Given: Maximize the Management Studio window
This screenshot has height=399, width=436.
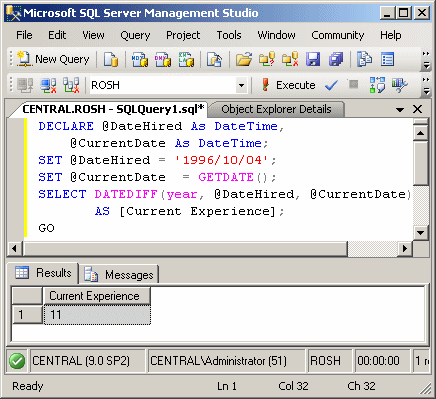Looking at the screenshot, I should pyautogui.click(x=404, y=13).
